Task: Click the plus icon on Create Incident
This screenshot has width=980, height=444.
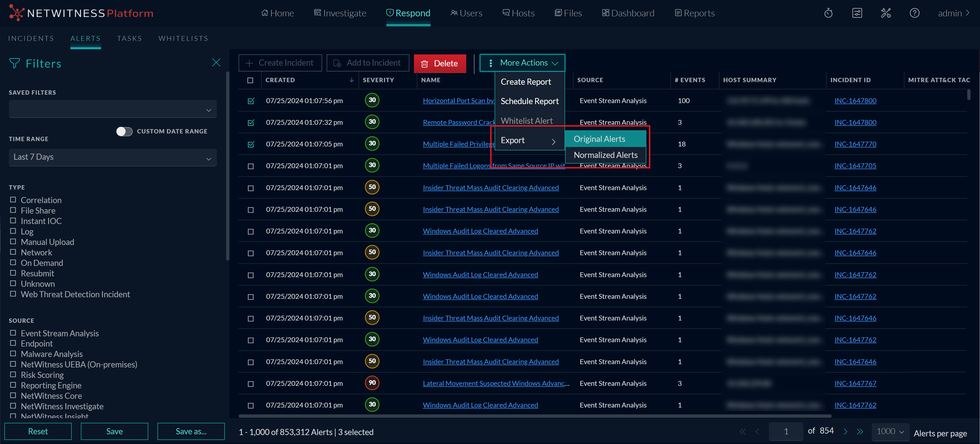Action: [x=250, y=63]
